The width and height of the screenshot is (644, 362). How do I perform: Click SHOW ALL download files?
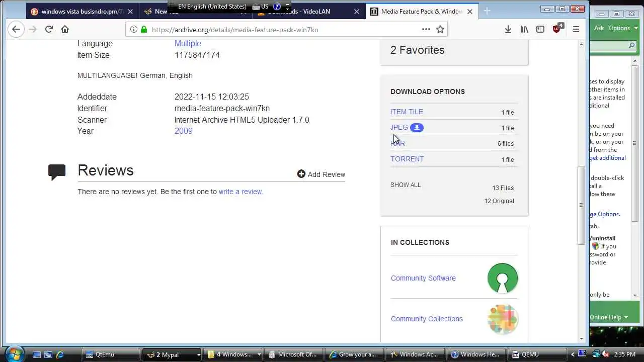pyautogui.click(x=406, y=185)
